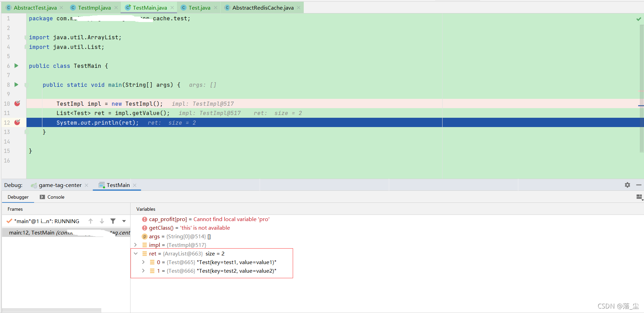This screenshot has height=313, width=644.
Task: Expand the impl variable node
Action: (135, 245)
